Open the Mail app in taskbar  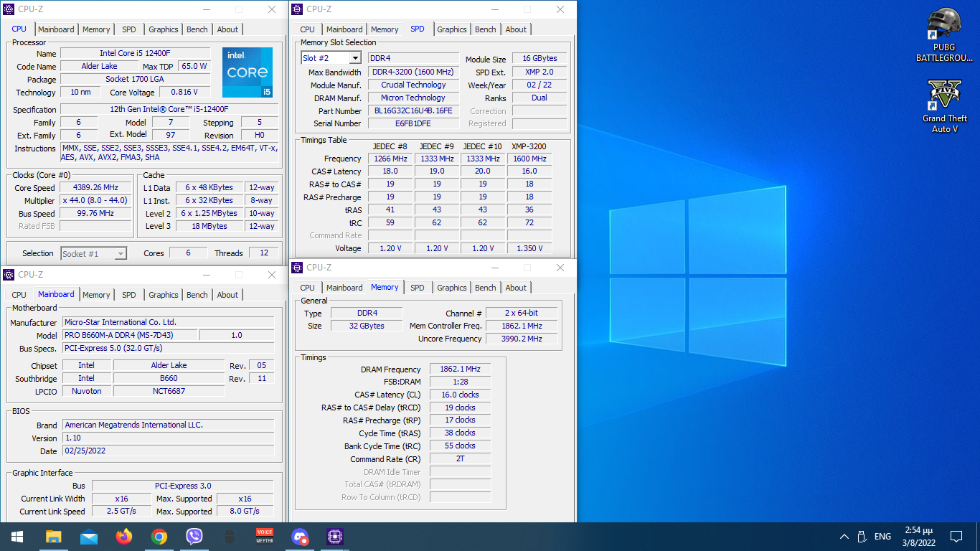click(x=89, y=537)
